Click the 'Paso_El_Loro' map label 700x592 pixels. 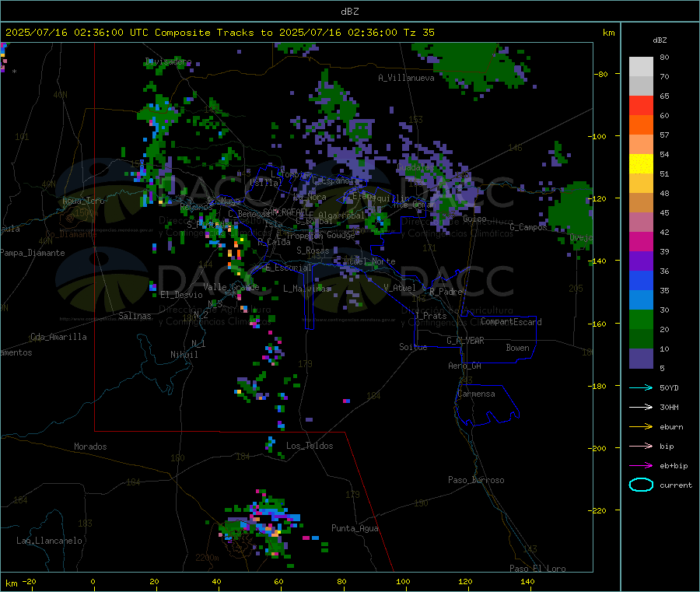[537, 569]
